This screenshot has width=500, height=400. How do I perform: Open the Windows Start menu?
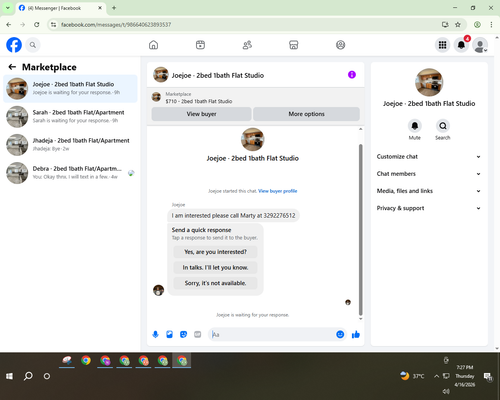click(x=9, y=376)
